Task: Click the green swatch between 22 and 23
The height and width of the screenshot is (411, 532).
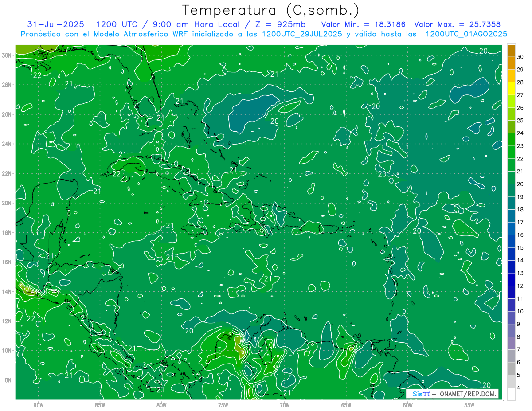Action: pyautogui.click(x=511, y=152)
